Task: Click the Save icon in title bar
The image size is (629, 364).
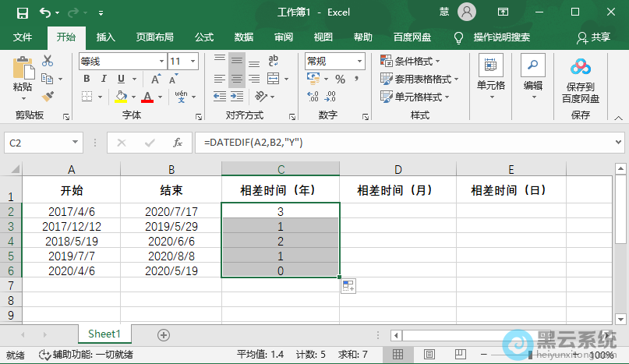Action: pos(22,12)
